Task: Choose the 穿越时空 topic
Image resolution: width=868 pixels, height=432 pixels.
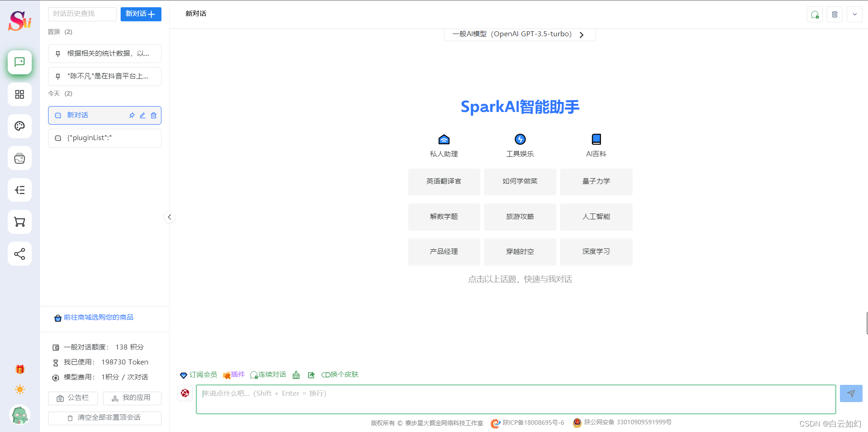Action: pyautogui.click(x=520, y=252)
